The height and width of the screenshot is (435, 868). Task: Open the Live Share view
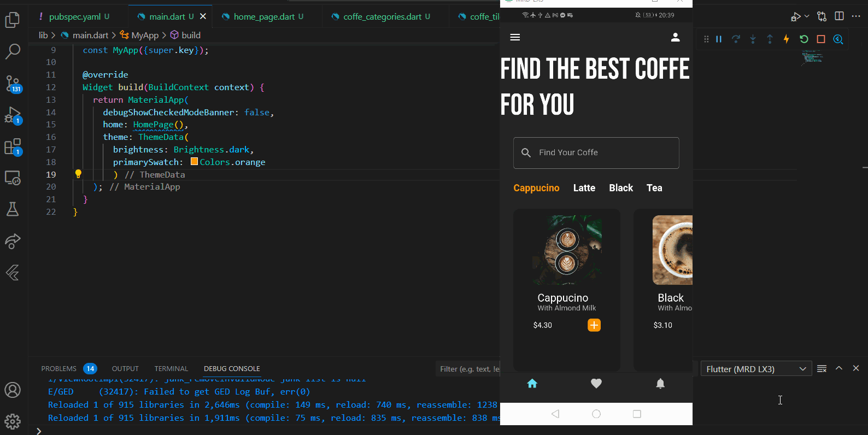(x=12, y=240)
